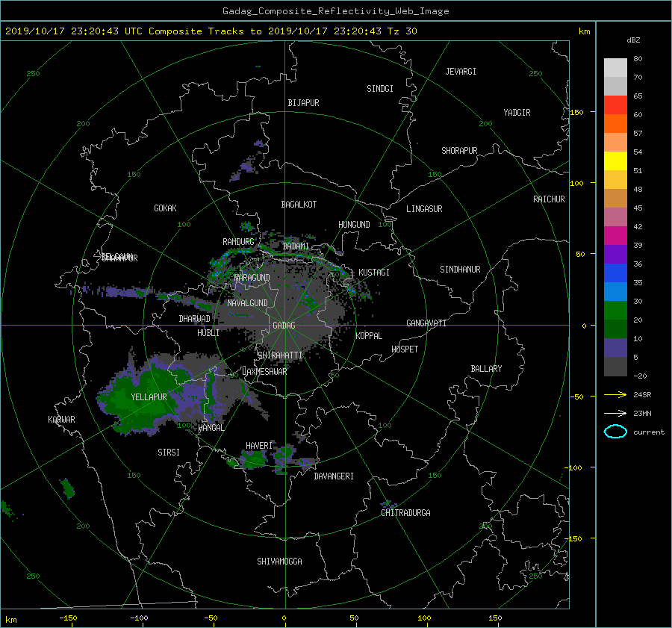Click the HAVERI town label

(259, 446)
